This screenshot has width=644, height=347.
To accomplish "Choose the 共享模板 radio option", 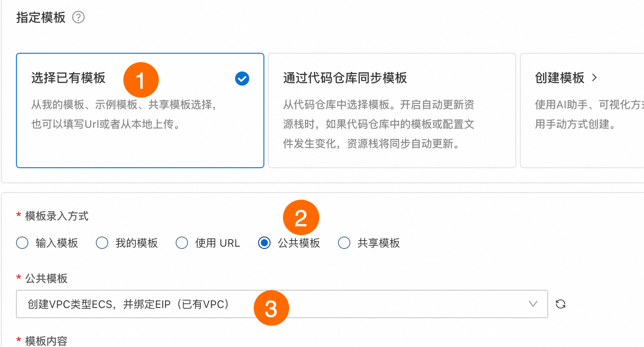I will coord(344,243).
